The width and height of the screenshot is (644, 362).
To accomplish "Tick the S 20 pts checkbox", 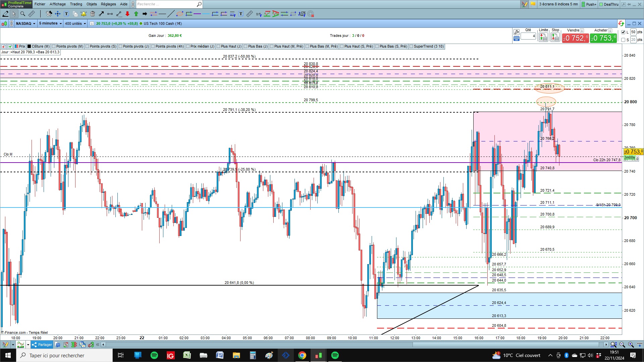I will (x=623, y=40).
